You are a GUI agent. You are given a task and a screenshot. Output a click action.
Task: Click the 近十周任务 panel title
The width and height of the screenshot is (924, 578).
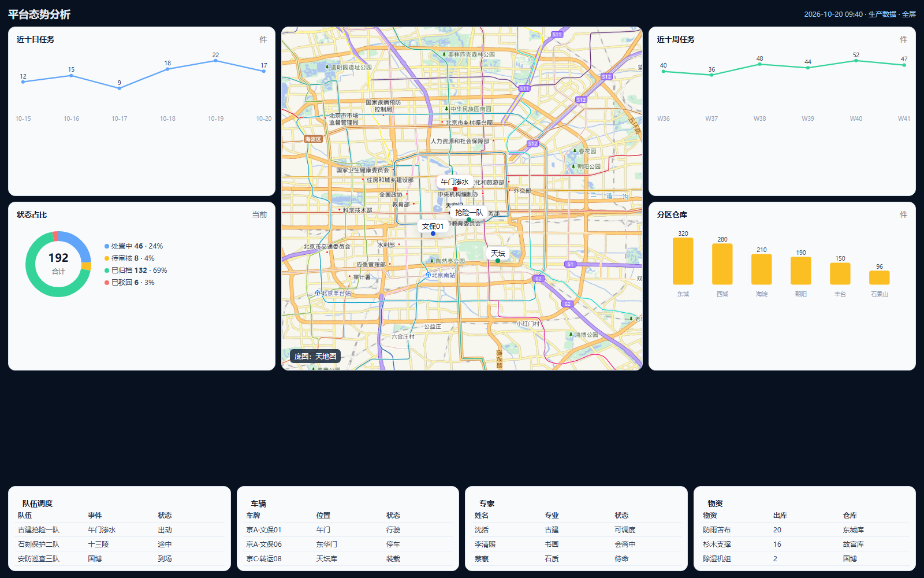676,39
